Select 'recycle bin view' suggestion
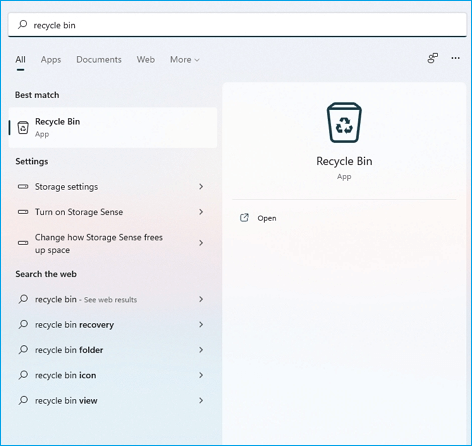This screenshot has height=446, width=472. [x=113, y=401]
